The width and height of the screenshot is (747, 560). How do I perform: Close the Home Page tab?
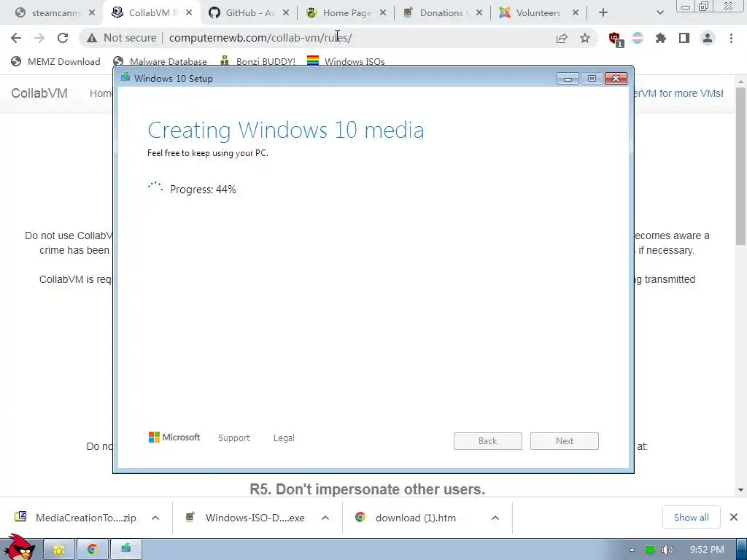coord(383,13)
